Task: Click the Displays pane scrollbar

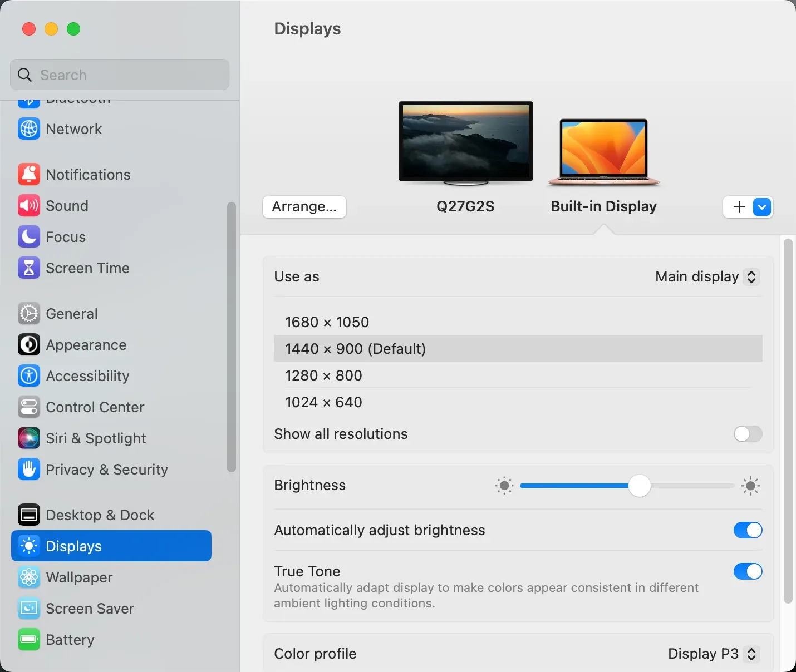Action: point(788,421)
